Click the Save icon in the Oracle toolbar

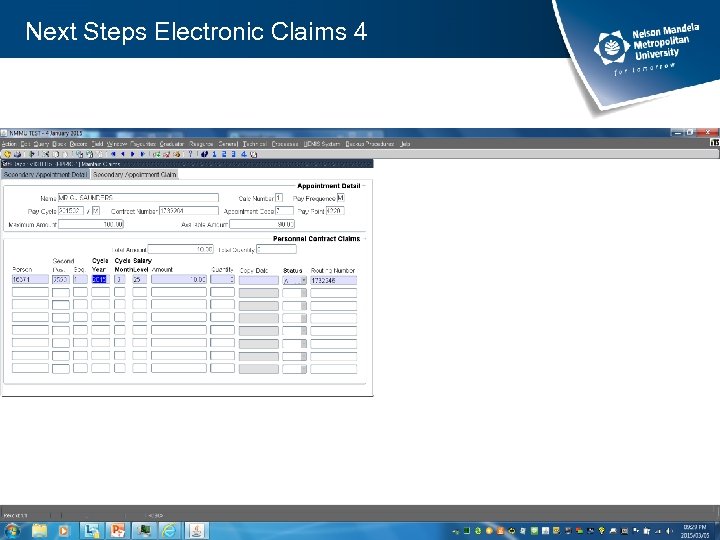pyautogui.click(x=7, y=154)
